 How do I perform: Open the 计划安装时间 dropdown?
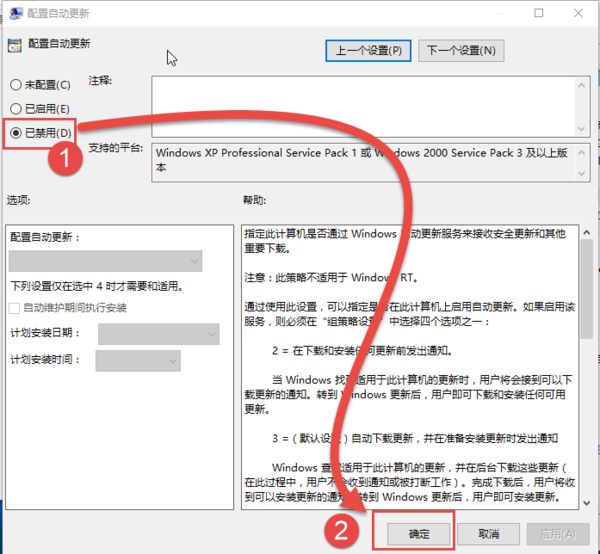pyautogui.click(x=138, y=361)
